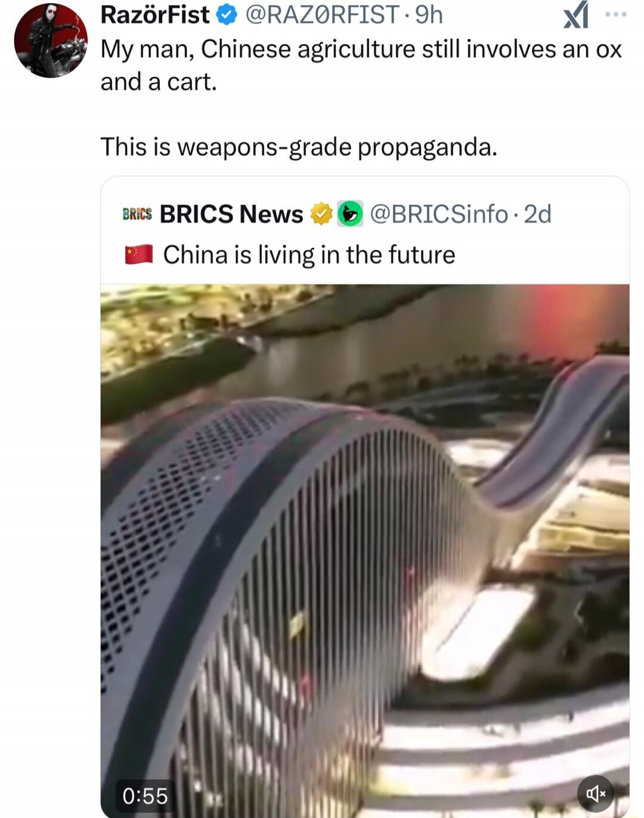This screenshot has height=818, width=644.
Task: Toggle the video mute speaker icon
Action: pyautogui.click(x=595, y=794)
